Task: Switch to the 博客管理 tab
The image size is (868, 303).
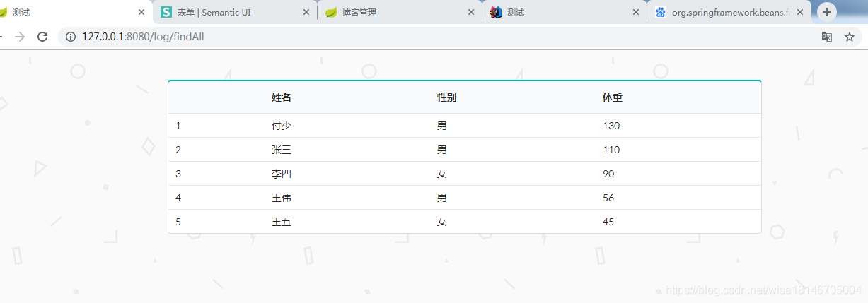Action: click(398, 13)
